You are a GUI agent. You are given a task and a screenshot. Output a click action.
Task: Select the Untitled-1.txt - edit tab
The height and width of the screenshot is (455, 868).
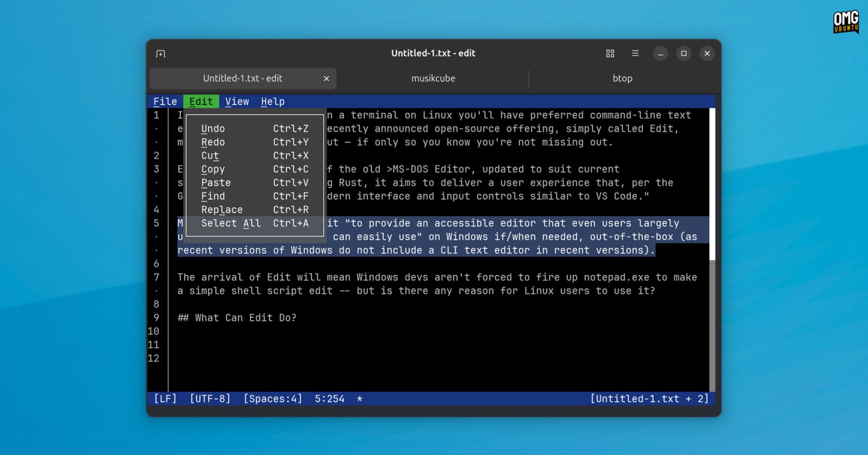(243, 78)
